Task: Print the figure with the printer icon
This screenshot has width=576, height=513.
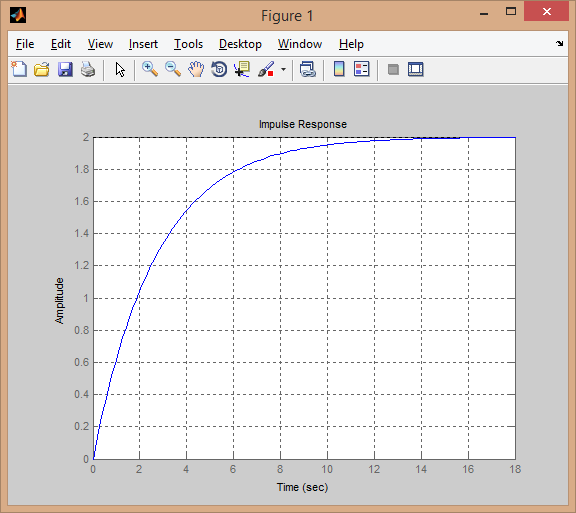Action: [88, 69]
